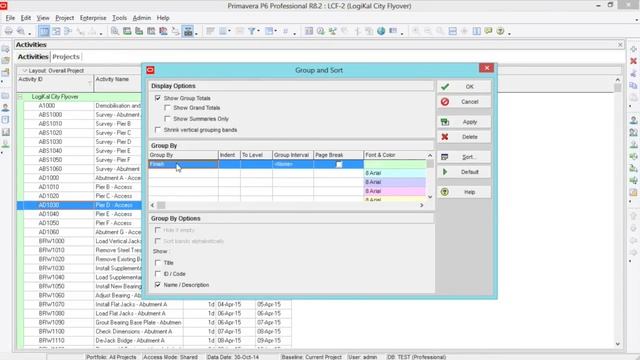Open the Enterprise menu
This screenshot has width=640, height=360.
(93, 18)
